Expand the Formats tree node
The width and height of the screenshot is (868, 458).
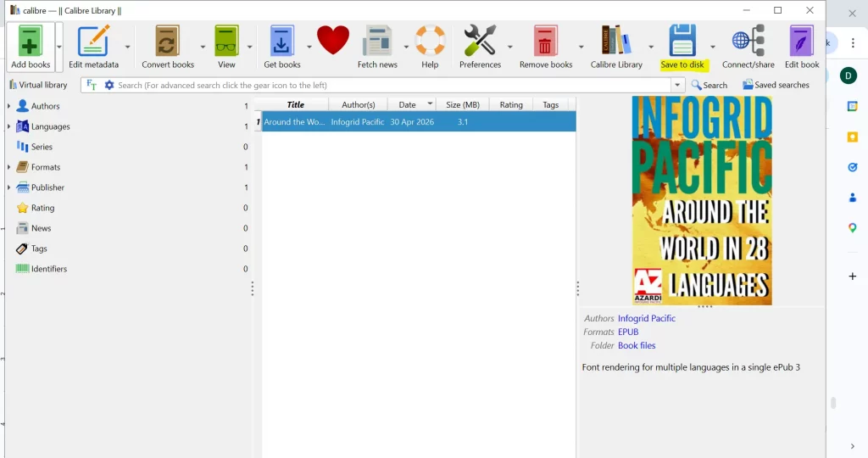(x=8, y=167)
